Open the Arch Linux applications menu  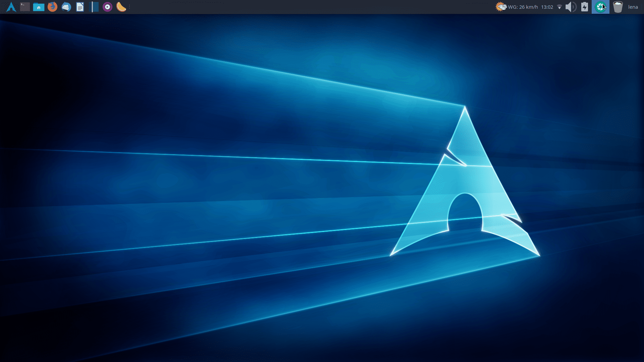point(11,7)
